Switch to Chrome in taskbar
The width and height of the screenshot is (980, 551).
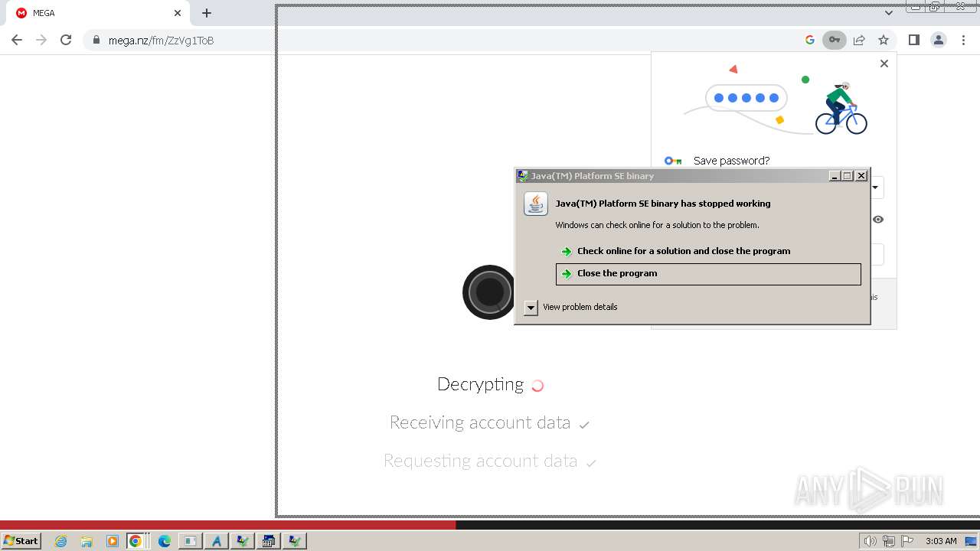click(138, 541)
